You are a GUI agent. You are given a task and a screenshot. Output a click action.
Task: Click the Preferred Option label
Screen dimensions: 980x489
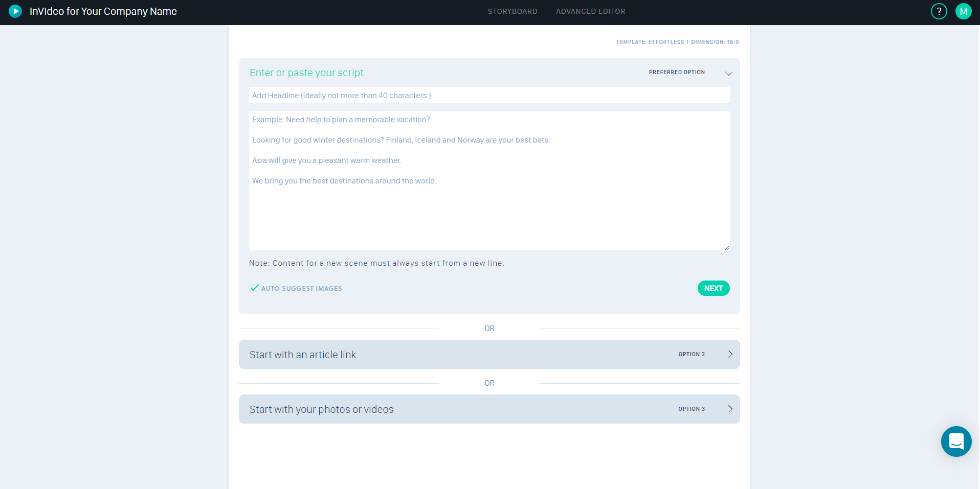(677, 73)
